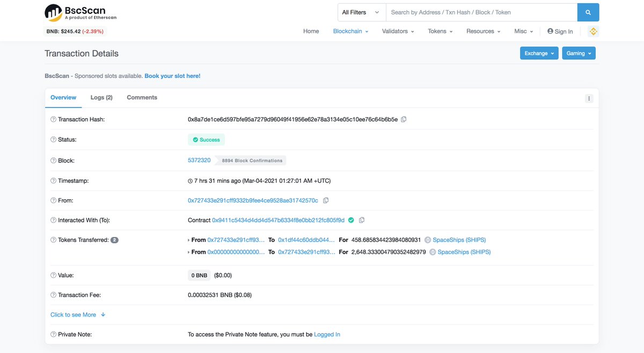The image size is (644, 353).
Task: Click the 8894 Block Confirmations badge
Action: pos(251,161)
